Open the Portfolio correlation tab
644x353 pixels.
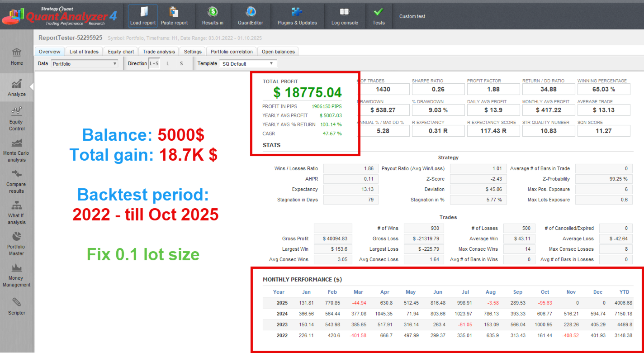[231, 51]
